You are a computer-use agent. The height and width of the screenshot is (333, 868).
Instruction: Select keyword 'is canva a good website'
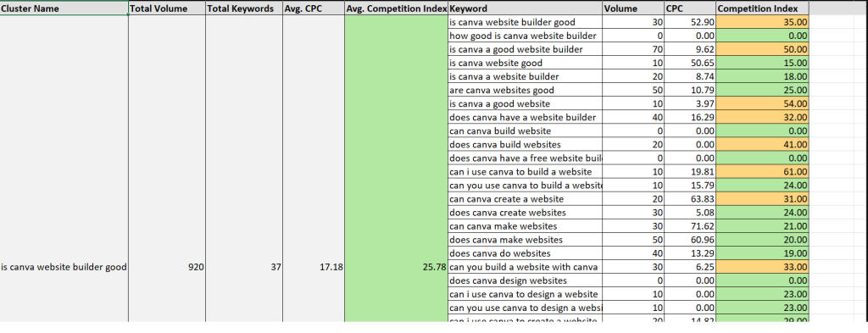[525, 103]
